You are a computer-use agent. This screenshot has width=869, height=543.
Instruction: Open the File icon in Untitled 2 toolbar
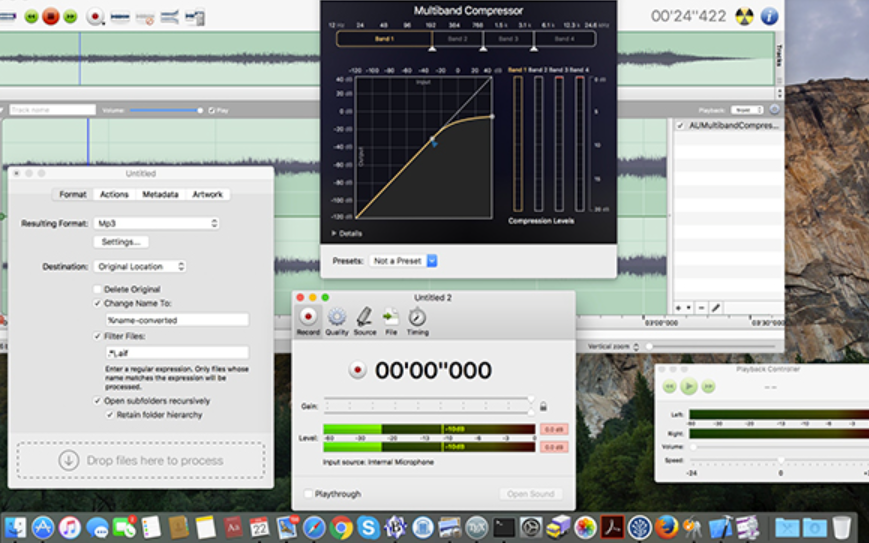point(391,321)
